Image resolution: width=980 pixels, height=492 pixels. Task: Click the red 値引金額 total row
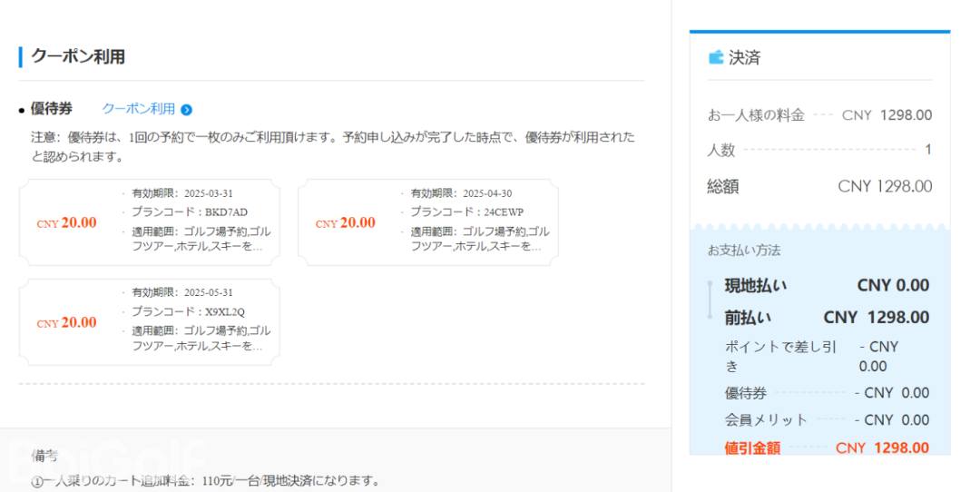[827, 448]
